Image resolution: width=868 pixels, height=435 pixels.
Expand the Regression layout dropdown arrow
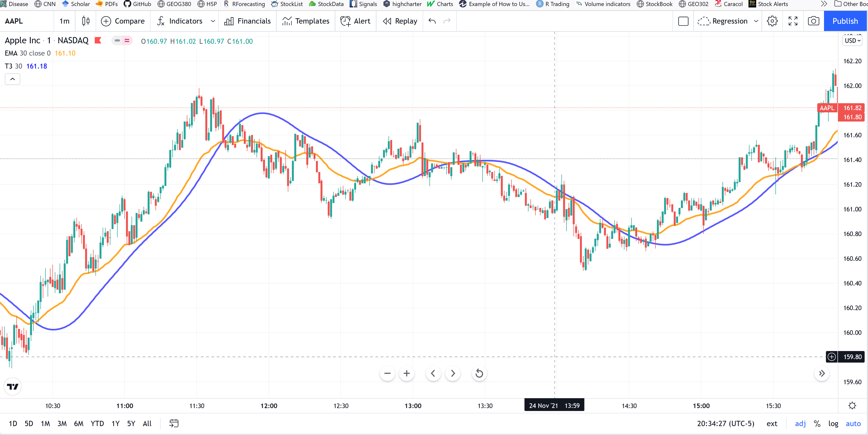point(756,21)
